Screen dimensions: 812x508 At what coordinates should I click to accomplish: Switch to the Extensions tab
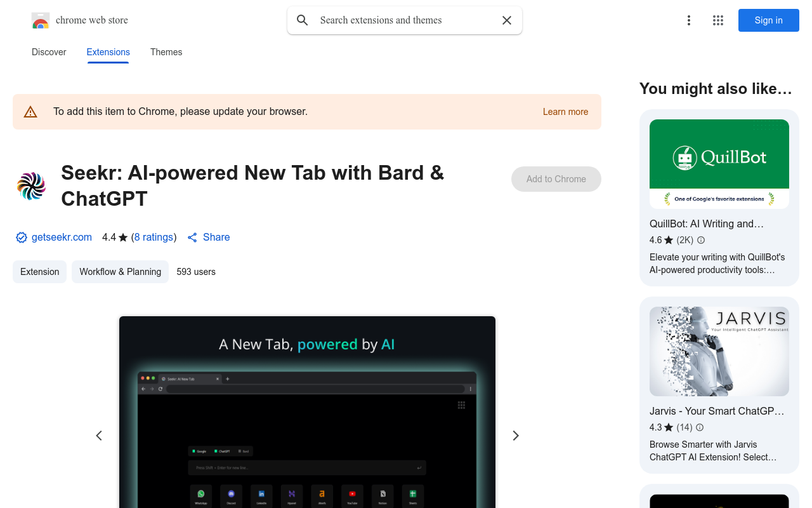[x=108, y=52]
